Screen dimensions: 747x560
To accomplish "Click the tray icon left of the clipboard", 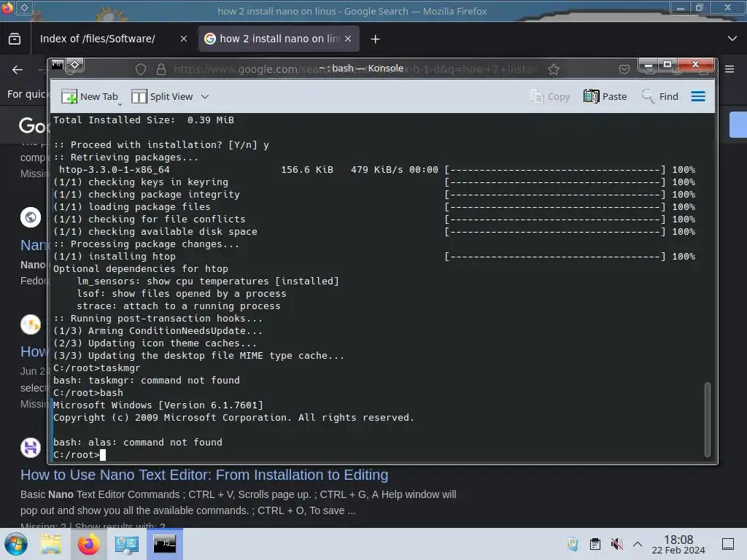I will pos(573,544).
